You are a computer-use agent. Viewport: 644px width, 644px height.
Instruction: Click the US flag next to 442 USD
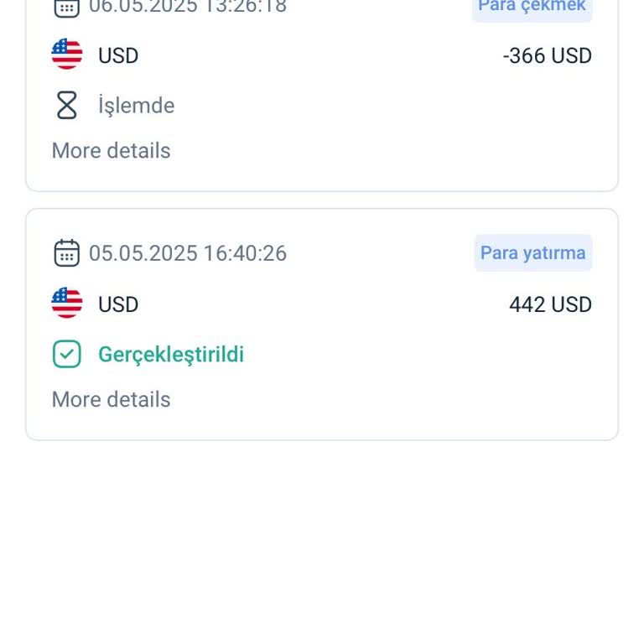click(x=66, y=304)
